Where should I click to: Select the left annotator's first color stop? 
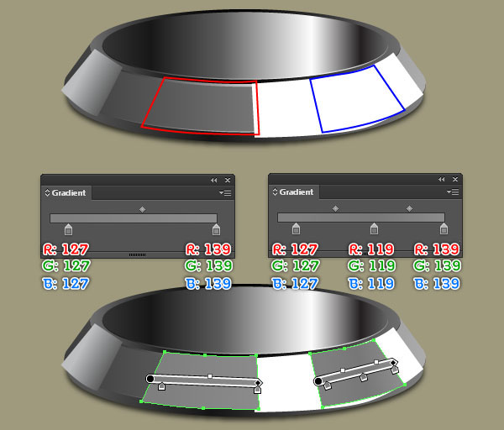click(161, 386)
